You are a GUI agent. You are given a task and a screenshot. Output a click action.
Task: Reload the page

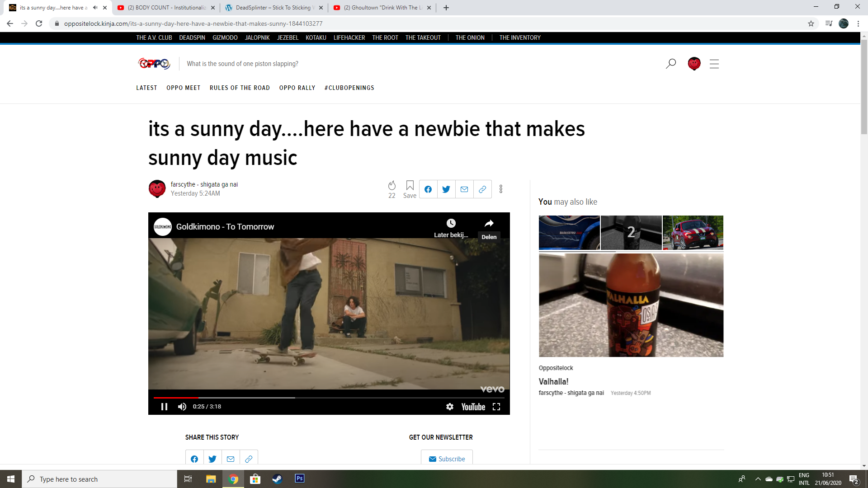(39, 23)
